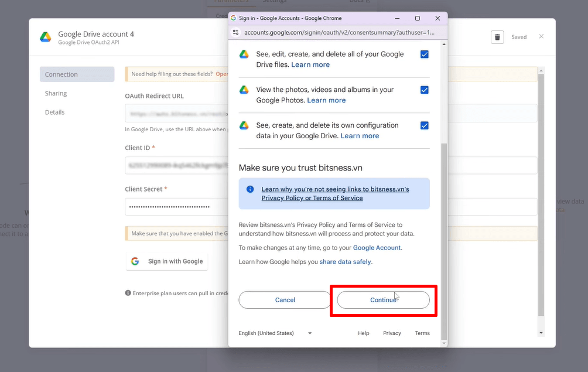Click the popup scrollbar down arrow
This screenshot has width=588, height=372.
[x=444, y=343]
